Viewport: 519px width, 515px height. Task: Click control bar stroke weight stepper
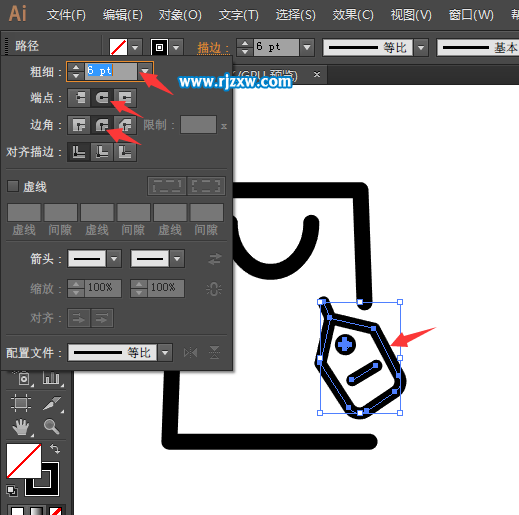(x=245, y=47)
